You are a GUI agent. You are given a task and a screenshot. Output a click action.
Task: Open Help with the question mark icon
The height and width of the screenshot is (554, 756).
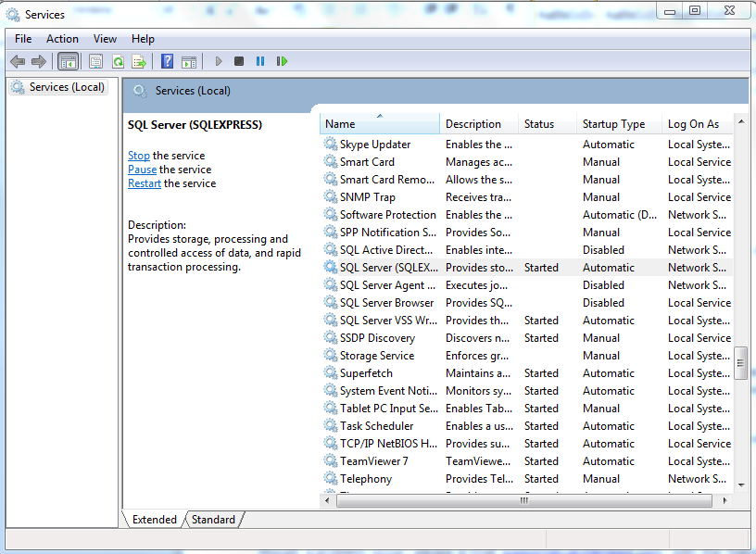point(167,61)
